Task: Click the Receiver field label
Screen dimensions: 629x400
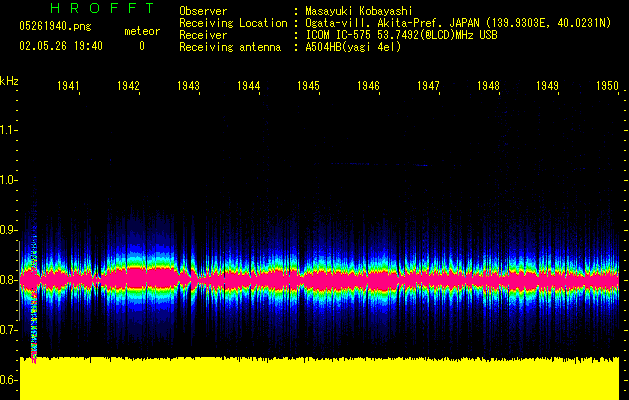Action: pyautogui.click(x=203, y=35)
